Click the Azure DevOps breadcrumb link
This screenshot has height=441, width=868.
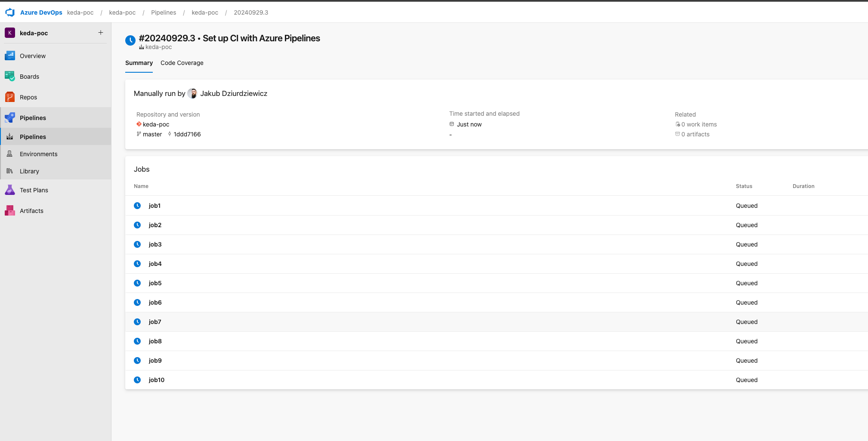(x=41, y=12)
